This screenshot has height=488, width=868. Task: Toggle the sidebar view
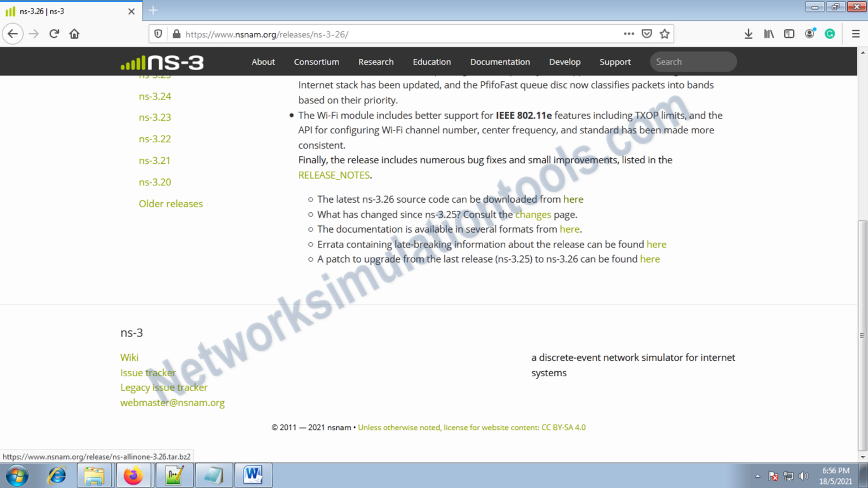[x=789, y=34]
